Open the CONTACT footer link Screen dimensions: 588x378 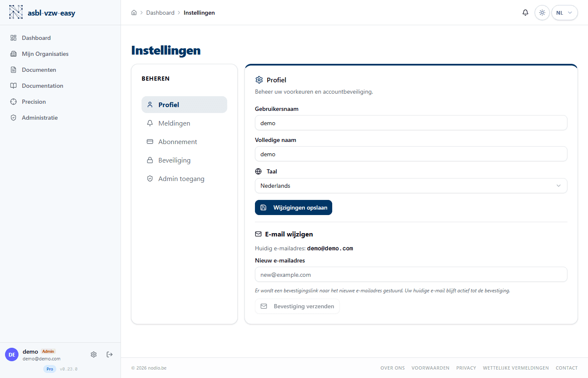(567, 368)
